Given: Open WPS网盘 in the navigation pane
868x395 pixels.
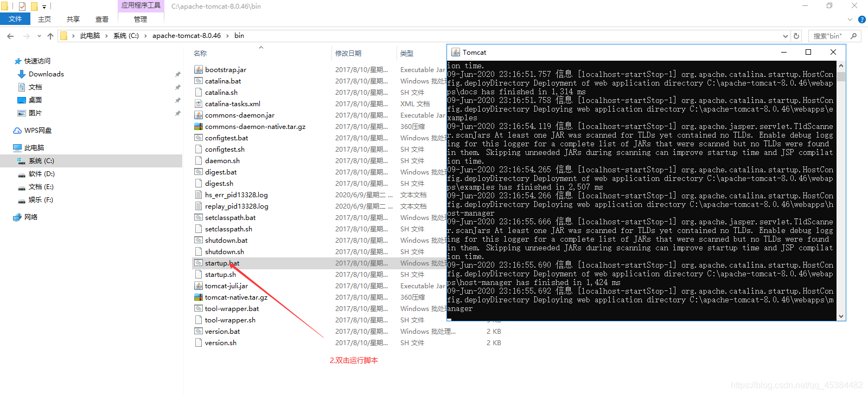Looking at the screenshot, I should tap(38, 131).
